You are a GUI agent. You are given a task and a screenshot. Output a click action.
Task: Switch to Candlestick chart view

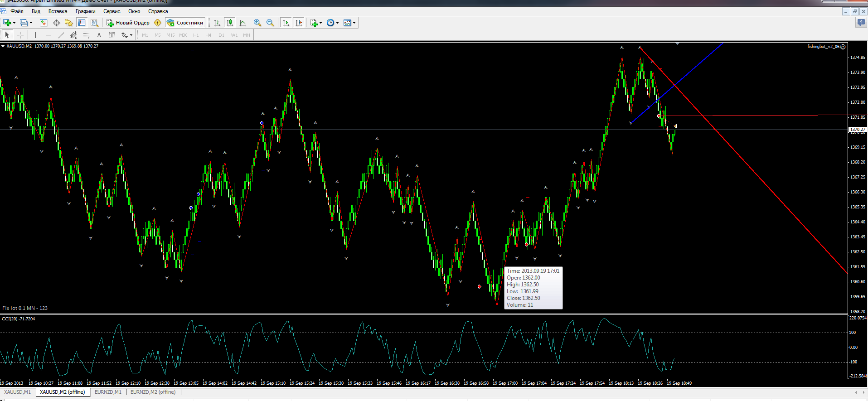point(230,23)
